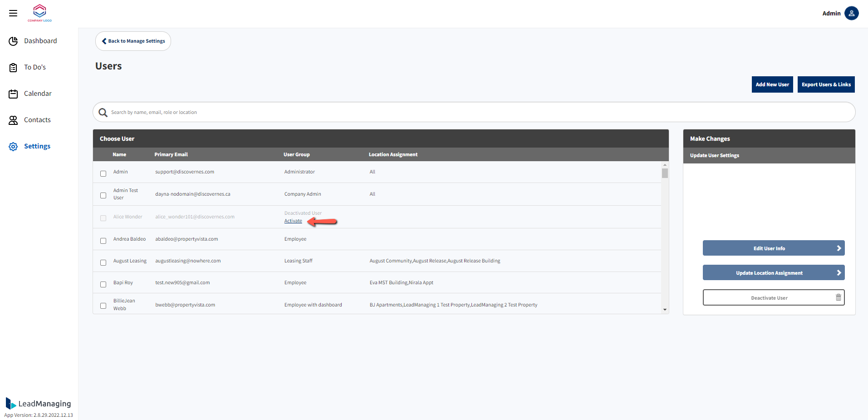Click Employee with dashboard cell

pyautogui.click(x=313, y=305)
